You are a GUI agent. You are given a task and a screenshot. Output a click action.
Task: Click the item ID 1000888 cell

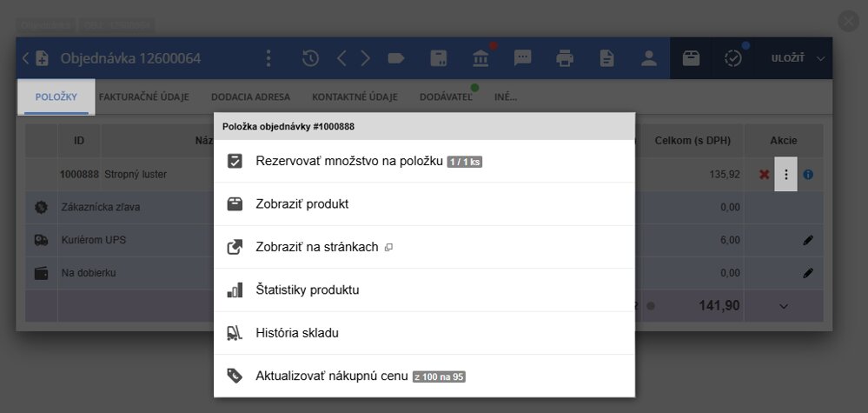79,175
